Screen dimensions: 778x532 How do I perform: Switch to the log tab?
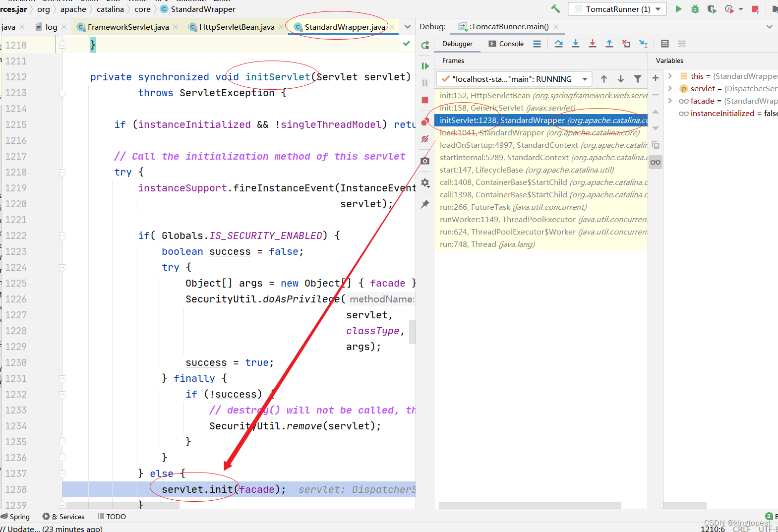point(51,27)
